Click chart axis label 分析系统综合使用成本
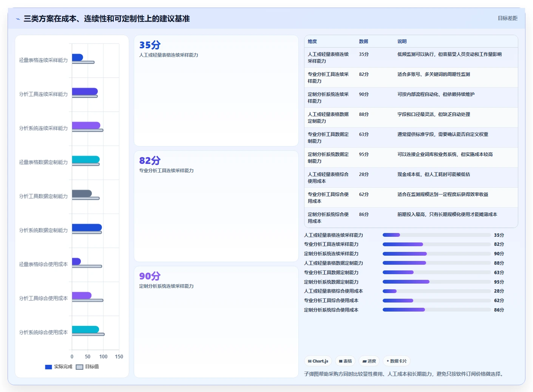The height and width of the screenshot is (392, 533). pyautogui.click(x=43, y=332)
